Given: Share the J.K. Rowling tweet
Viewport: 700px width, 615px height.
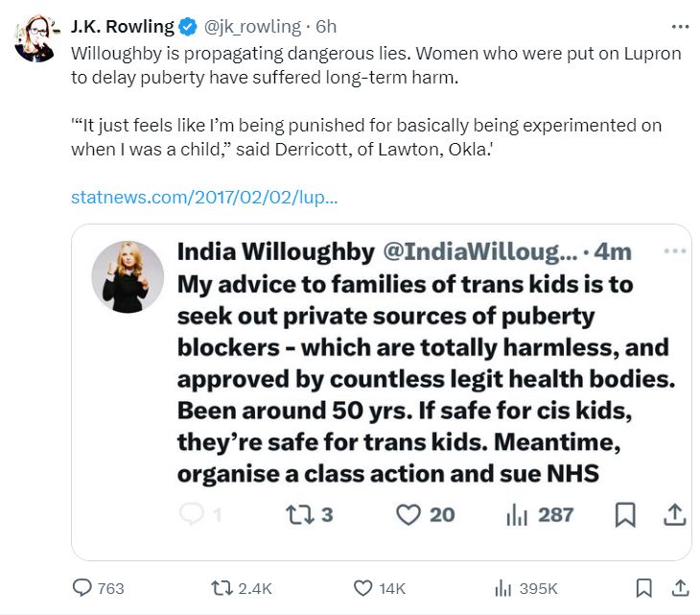Looking at the screenshot, I should (681, 588).
